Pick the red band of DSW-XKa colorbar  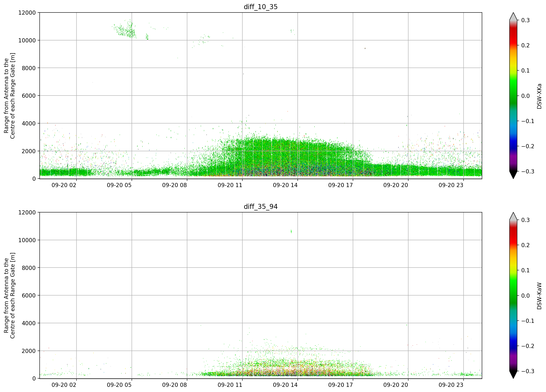[x=513, y=36]
